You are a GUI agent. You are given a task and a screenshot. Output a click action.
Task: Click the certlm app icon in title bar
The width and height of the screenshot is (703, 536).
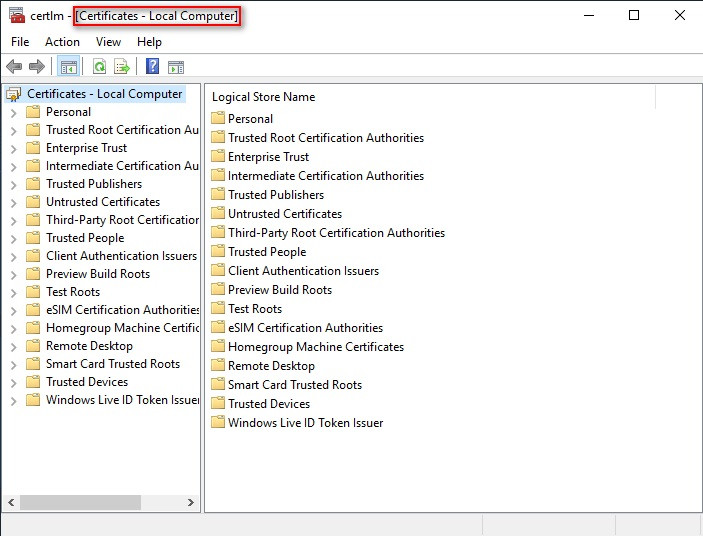point(17,15)
